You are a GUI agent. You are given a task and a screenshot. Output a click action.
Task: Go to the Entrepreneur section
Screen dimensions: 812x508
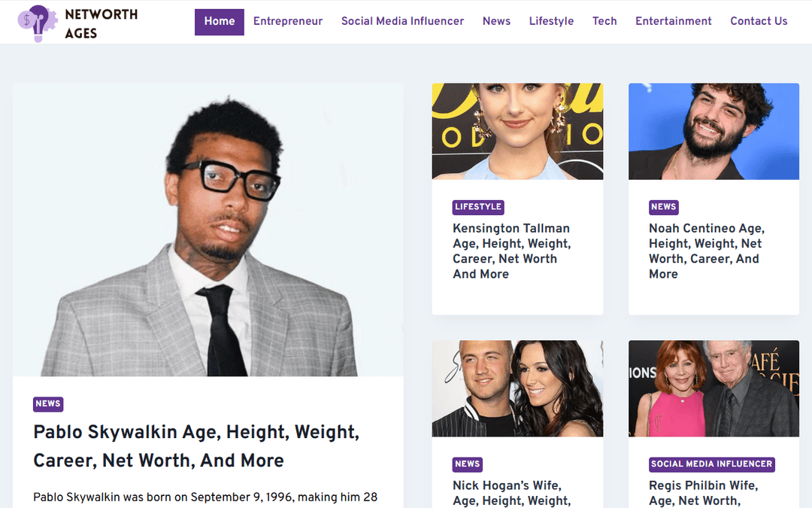[x=287, y=22]
